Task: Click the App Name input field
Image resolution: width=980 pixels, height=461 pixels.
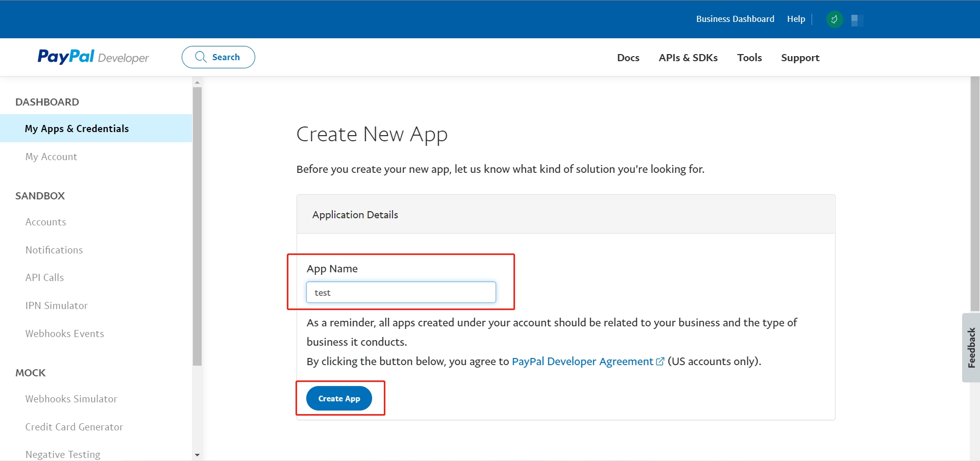Action: pyautogui.click(x=401, y=292)
